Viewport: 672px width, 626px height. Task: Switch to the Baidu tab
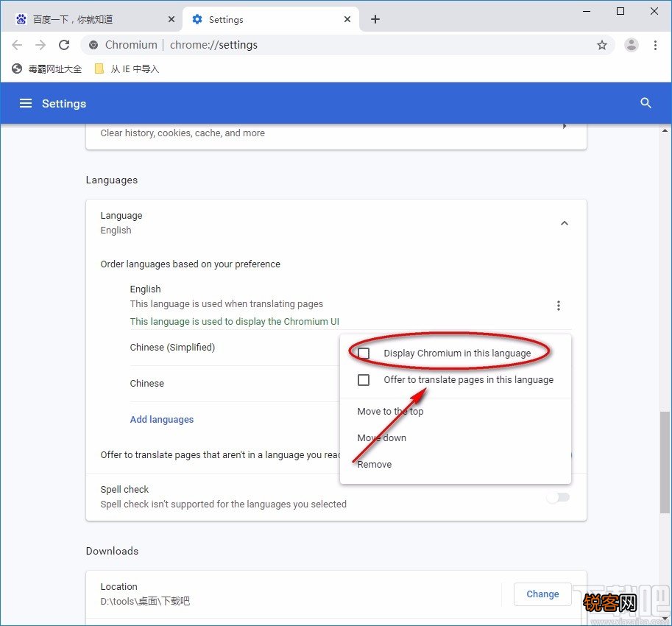[93, 19]
